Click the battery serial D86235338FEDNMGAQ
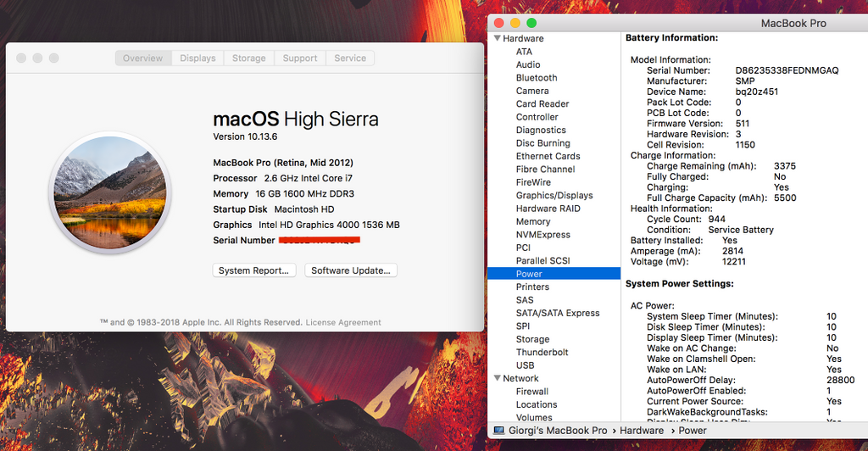The width and height of the screenshot is (868, 451). coord(787,70)
